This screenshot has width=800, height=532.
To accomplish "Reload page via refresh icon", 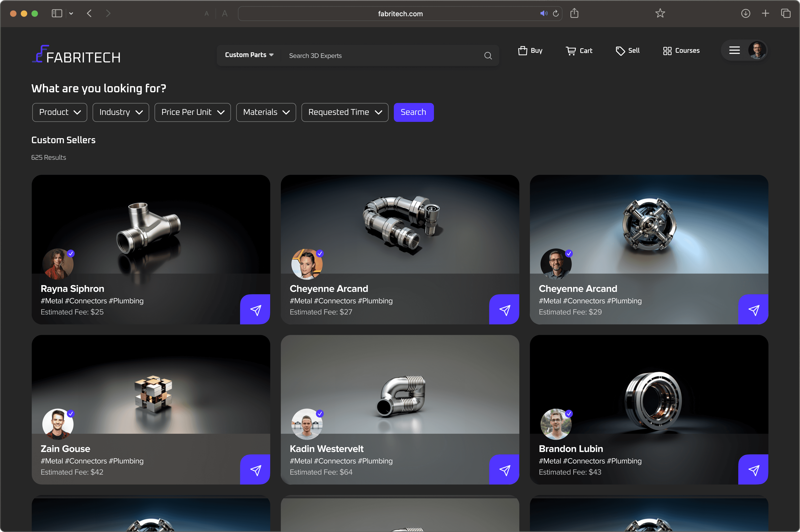I will click(556, 14).
